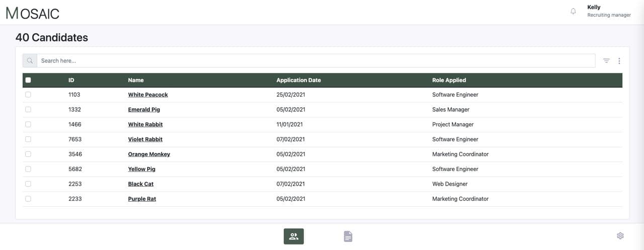Click Sales Manager role cell

[451, 110]
